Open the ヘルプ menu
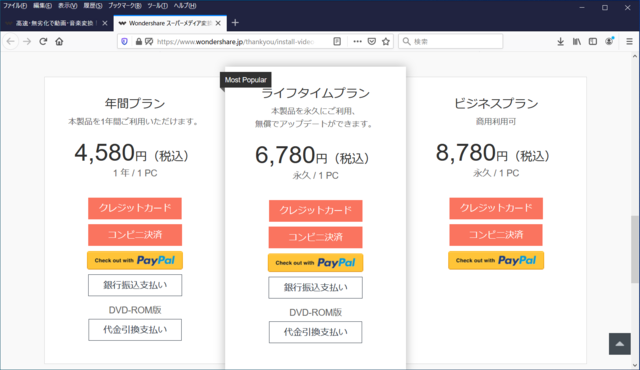This screenshot has width=640, height=370. tap(185, 6)
